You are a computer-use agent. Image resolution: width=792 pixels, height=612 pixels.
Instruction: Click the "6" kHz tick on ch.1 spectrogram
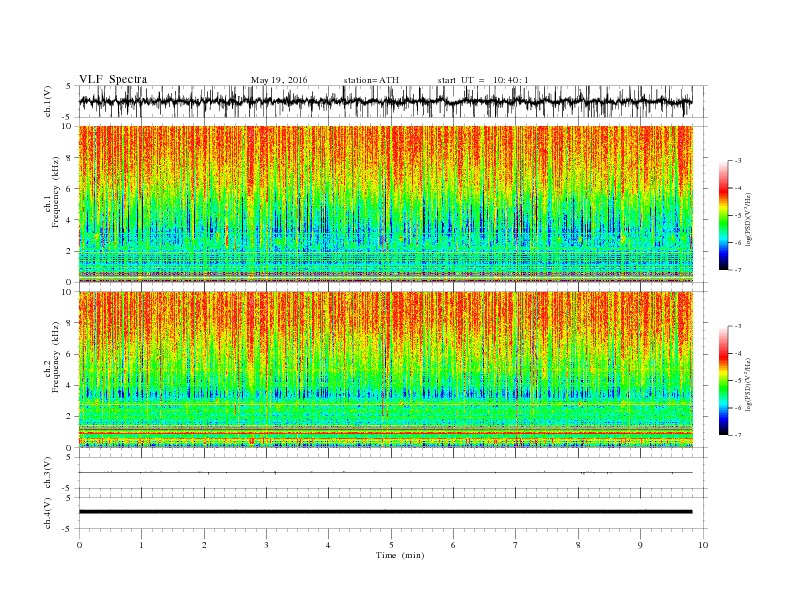click(x=69, y=189)
